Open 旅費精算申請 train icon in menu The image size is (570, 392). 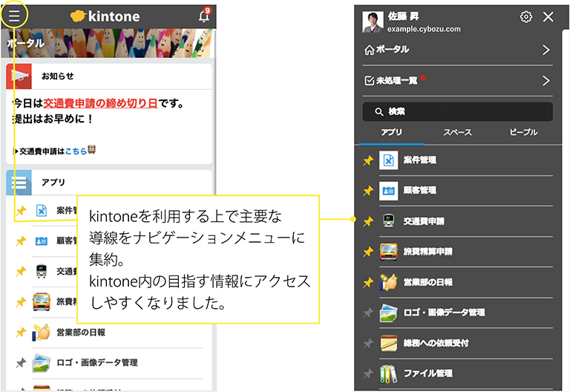388,252
